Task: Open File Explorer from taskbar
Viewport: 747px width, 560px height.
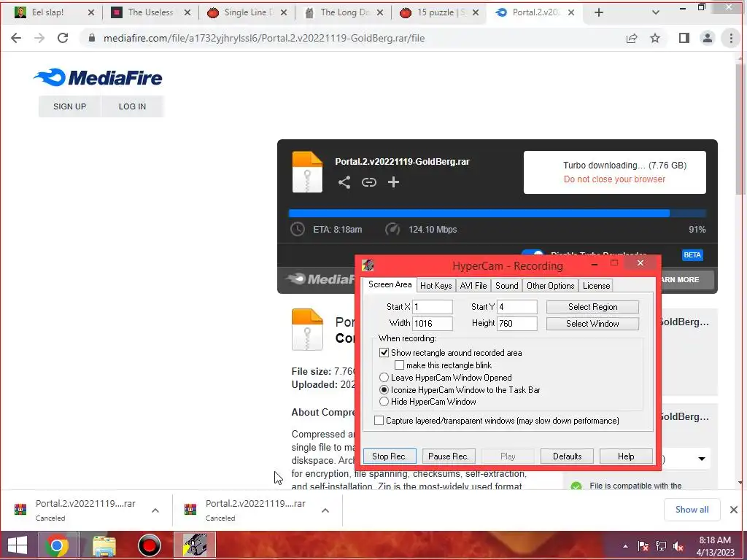Action: (104, 545)
